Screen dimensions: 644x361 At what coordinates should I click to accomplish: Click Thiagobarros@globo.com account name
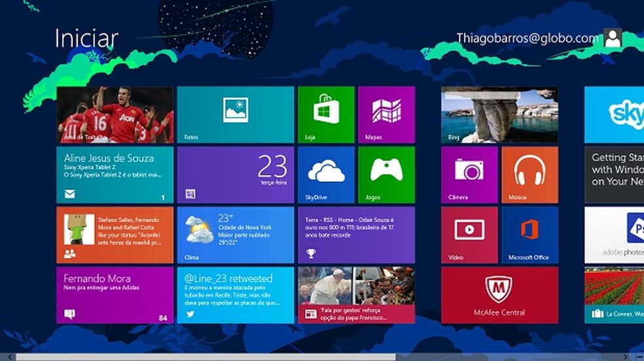click(528, 38)
